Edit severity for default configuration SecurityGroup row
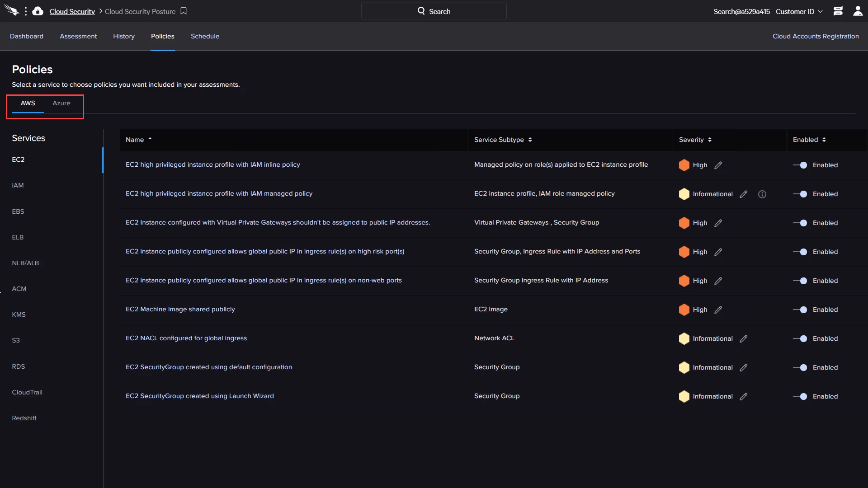This screenshot has height=488, width=868. [743, 368]
